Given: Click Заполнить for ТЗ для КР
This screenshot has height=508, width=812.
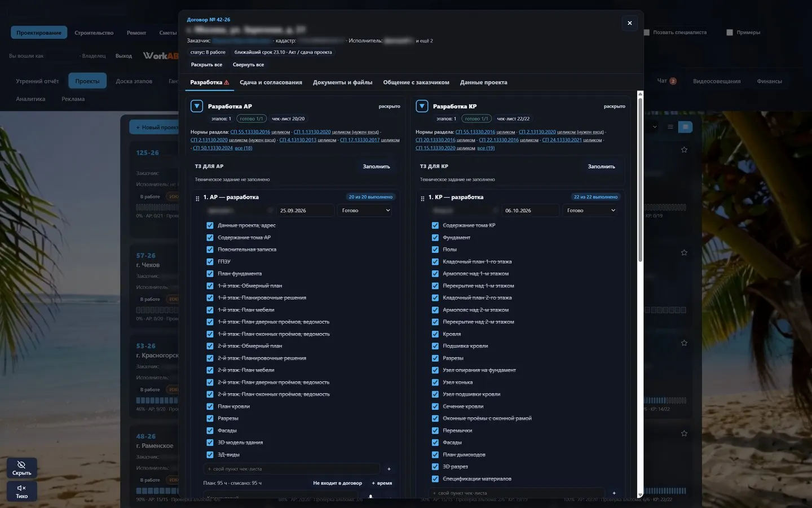Looking at the screenshot, I should point(601,167).
